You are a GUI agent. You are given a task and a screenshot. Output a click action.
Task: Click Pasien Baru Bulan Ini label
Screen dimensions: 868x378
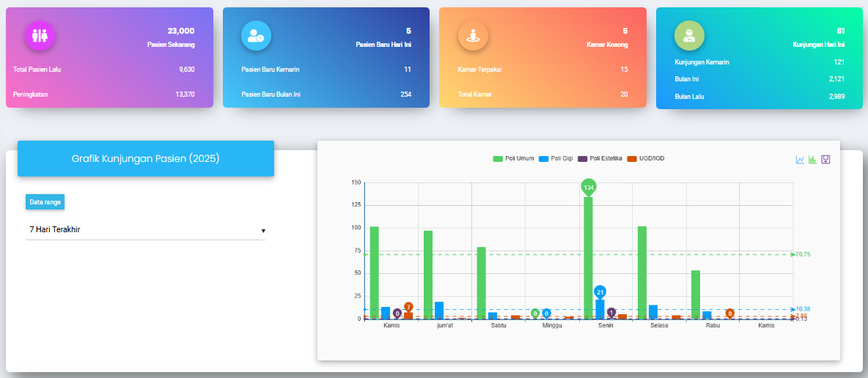(271, 94)
